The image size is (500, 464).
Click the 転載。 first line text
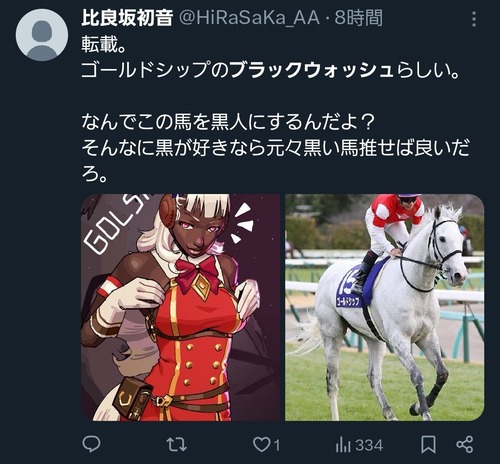click(104, 44)
